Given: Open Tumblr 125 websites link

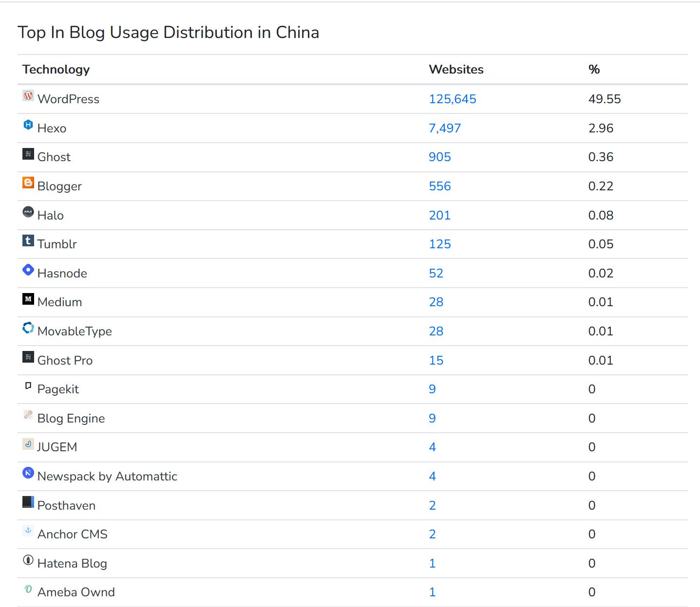Looking at the screenshot, I should (x=440, y=244).
